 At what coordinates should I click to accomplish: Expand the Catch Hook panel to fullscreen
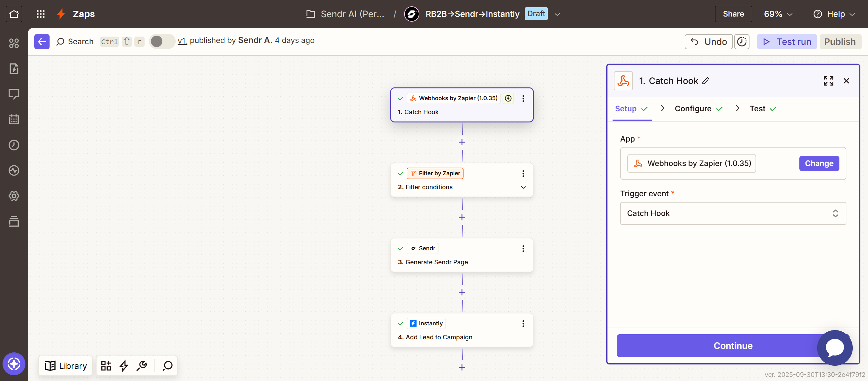pos(828,80)
